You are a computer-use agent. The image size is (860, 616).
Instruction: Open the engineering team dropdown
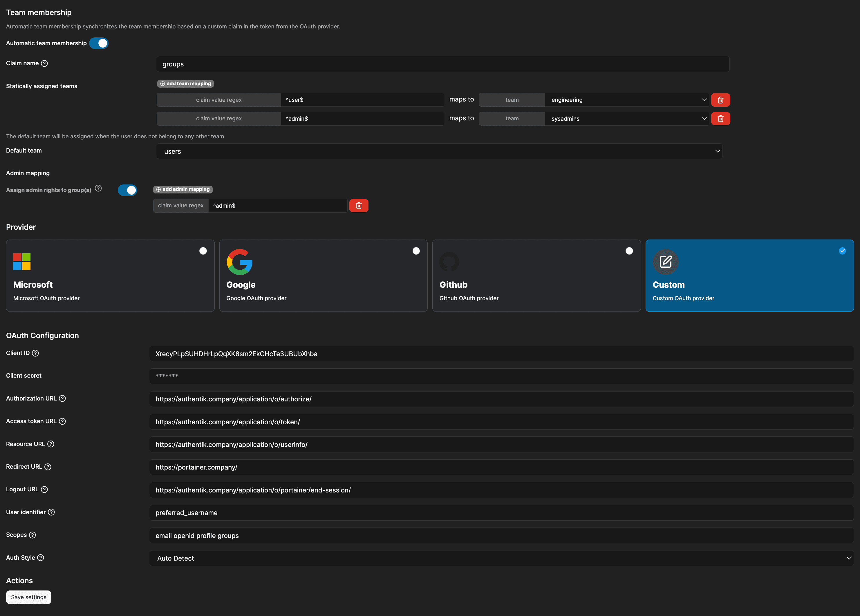(x=626, y=100)
